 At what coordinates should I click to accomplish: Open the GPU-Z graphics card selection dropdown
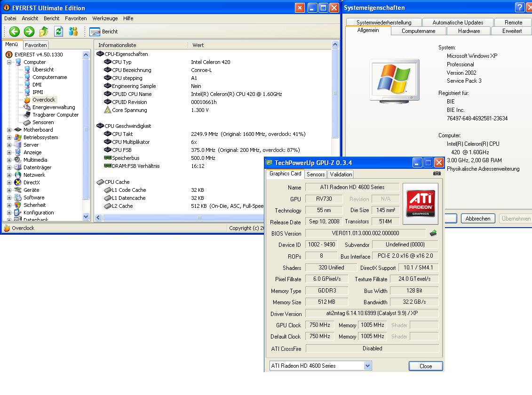[x=367, y=365]
